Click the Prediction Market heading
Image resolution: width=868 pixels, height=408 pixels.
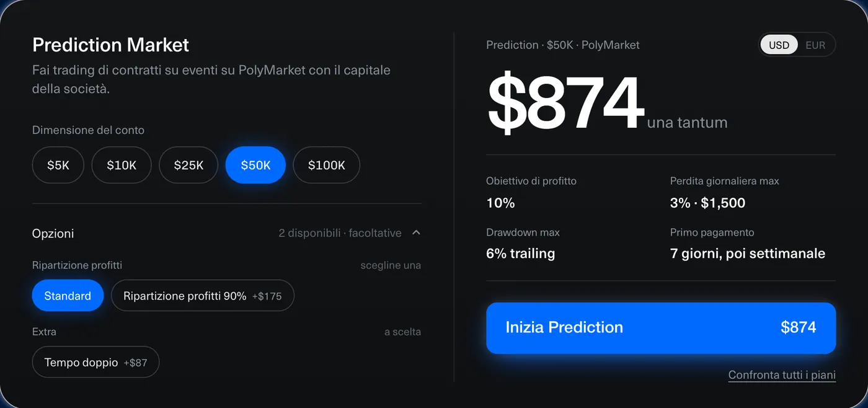110,45
